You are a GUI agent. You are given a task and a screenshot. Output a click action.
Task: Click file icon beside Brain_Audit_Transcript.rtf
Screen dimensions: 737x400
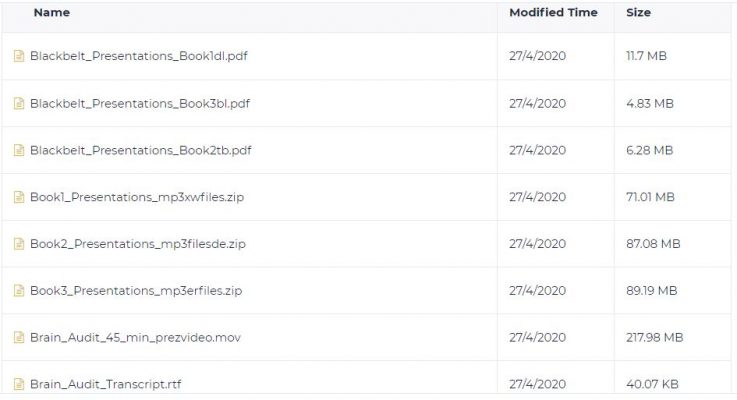(19, 384)
